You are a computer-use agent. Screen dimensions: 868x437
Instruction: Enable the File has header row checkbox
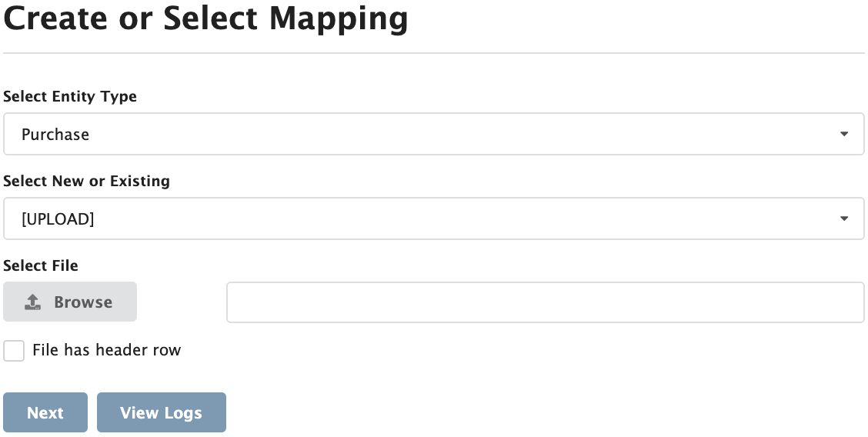pos(14,351)
